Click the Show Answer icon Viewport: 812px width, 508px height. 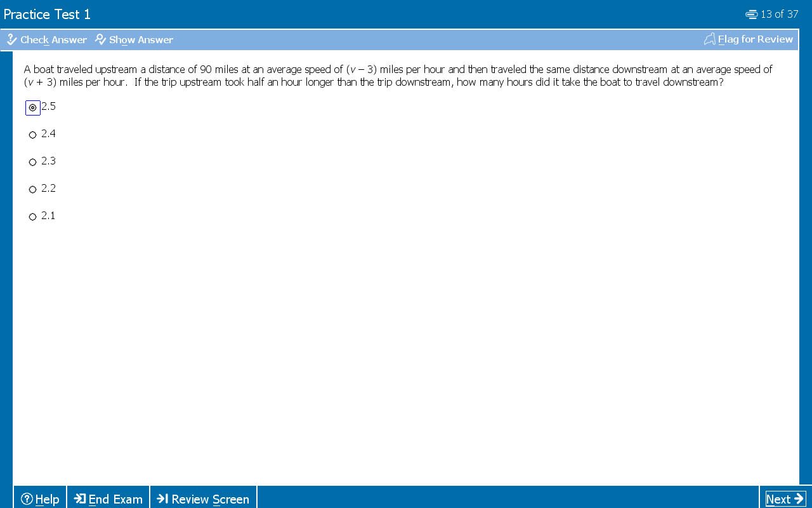tap(100, 39)
